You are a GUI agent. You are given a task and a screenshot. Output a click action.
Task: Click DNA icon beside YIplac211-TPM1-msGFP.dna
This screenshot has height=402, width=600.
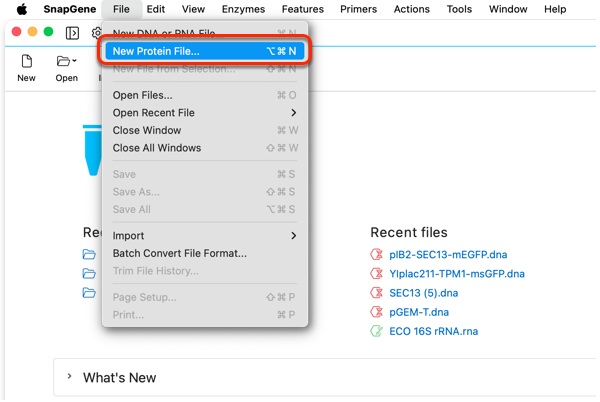377,273
